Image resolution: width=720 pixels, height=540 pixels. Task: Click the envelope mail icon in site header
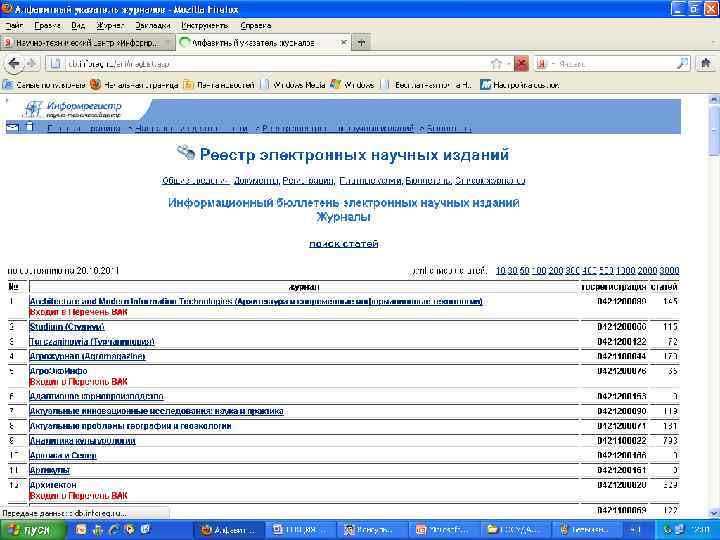12,127
